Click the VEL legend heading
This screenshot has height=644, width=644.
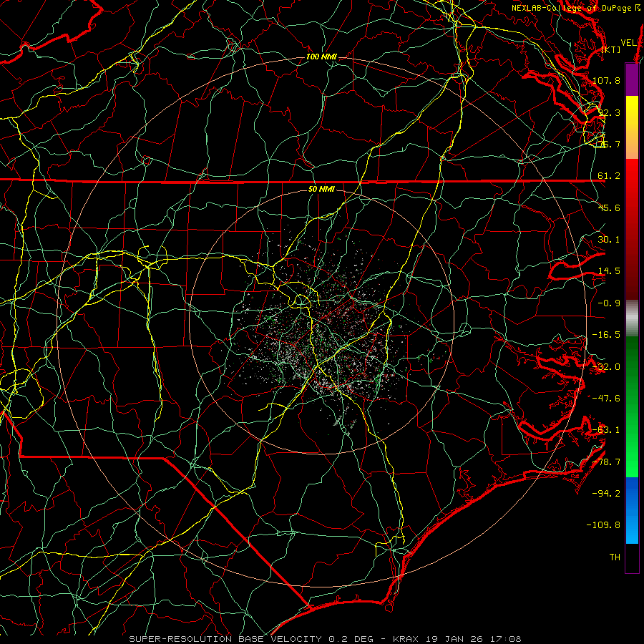pos(628,42)
